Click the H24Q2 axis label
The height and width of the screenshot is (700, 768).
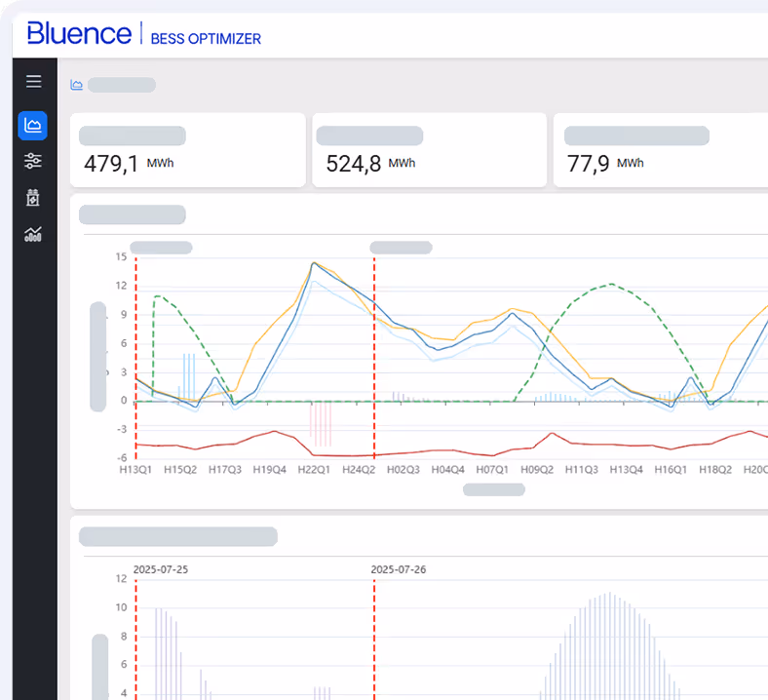click(359, 470)
